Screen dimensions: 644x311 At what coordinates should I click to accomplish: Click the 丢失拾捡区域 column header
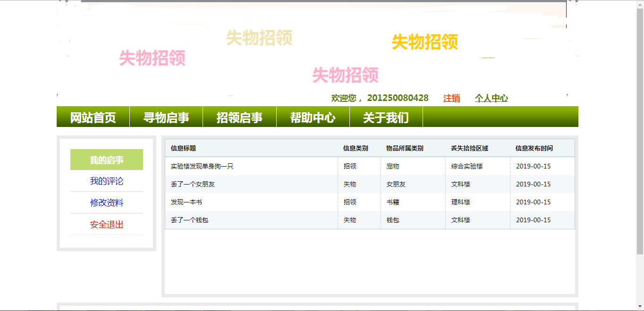469,148
